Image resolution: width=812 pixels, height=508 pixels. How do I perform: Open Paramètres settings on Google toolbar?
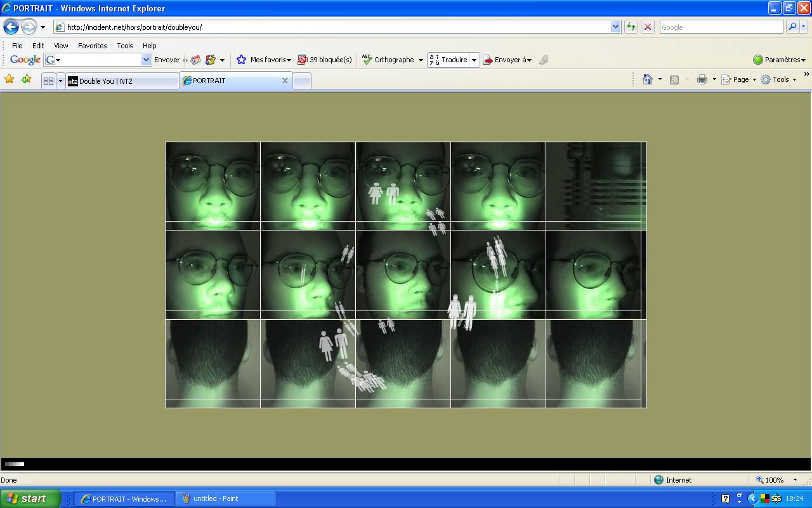779,60
